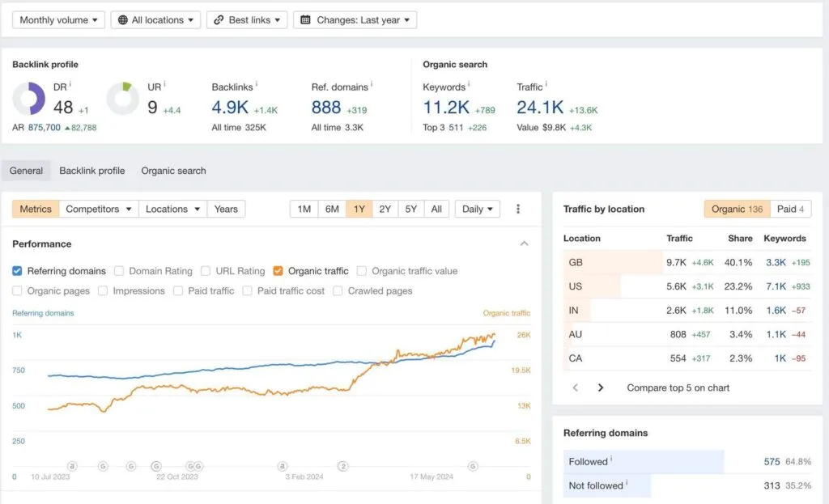This screenshot has width=829, height=504.
Task: Uncheck the Referring domains checkbox
Action: tap(18, 271)
